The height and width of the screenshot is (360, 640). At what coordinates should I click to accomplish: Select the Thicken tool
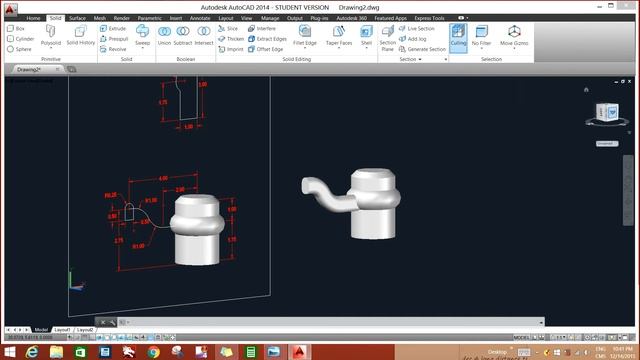point(231,39)
